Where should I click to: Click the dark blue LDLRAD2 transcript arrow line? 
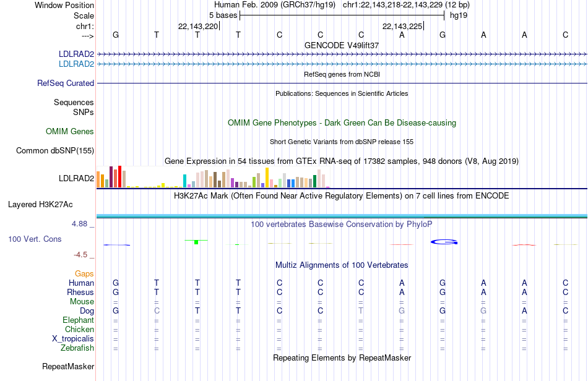pos(342,54)
